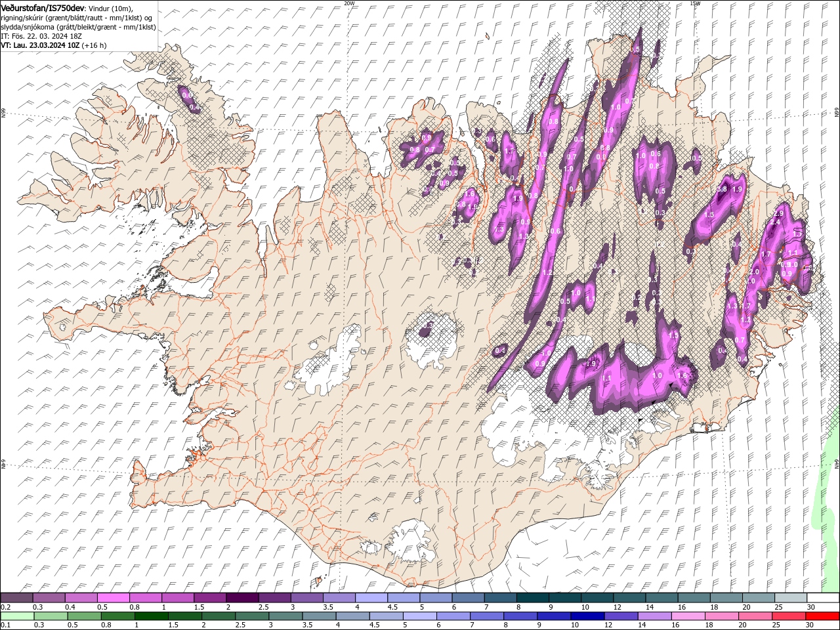The width and height of the screenshot is (840, 630).
Task: Select the light pink swatch between 16 and 18
Action: pos(688,616)
